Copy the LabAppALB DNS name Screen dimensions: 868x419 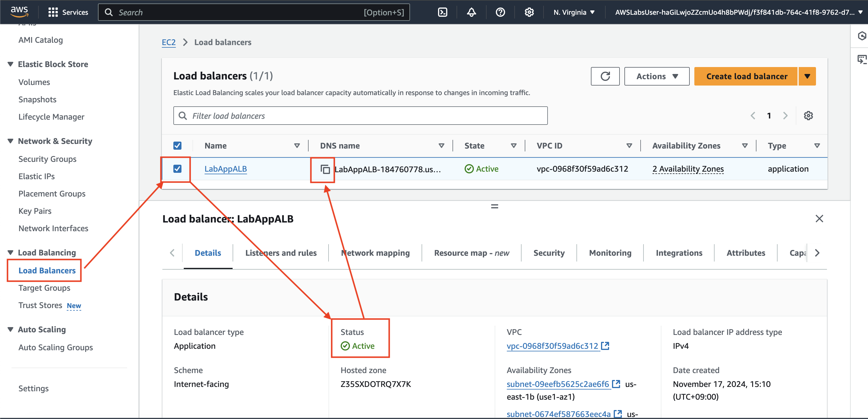pos(325,169)
